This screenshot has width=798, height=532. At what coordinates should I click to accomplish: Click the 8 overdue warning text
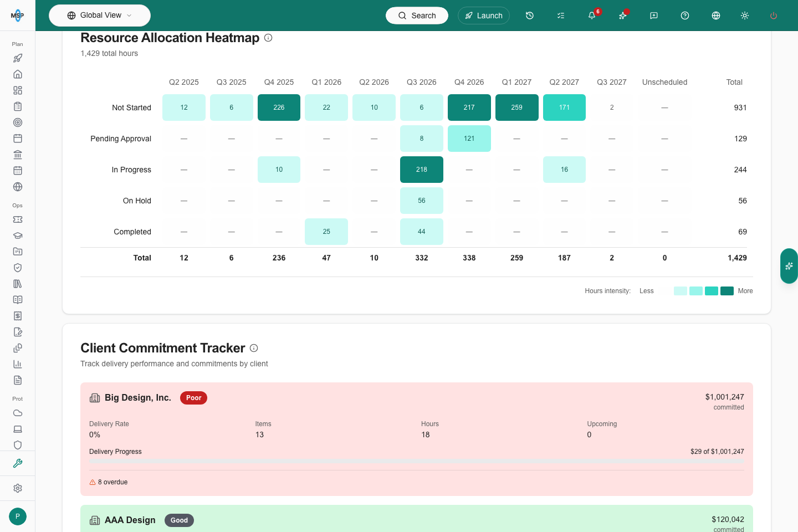pyautogui.click(x=112, y=482)
